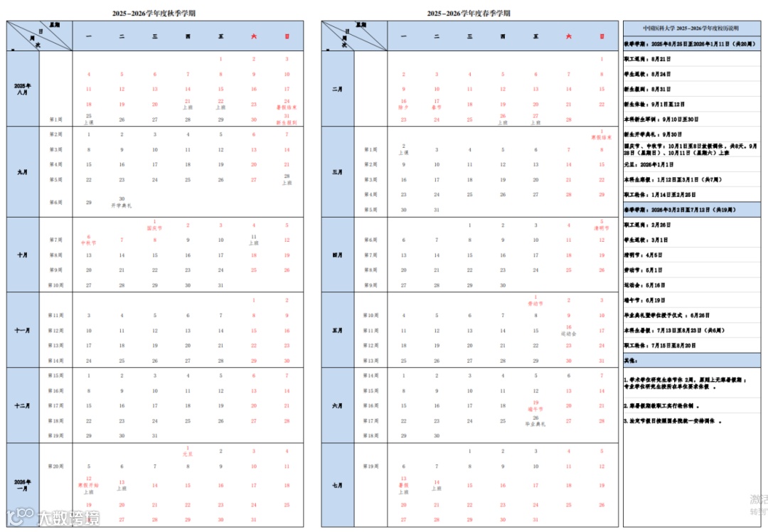
Task: Select the '其他：' section header
Action: (x=692, y=361)
